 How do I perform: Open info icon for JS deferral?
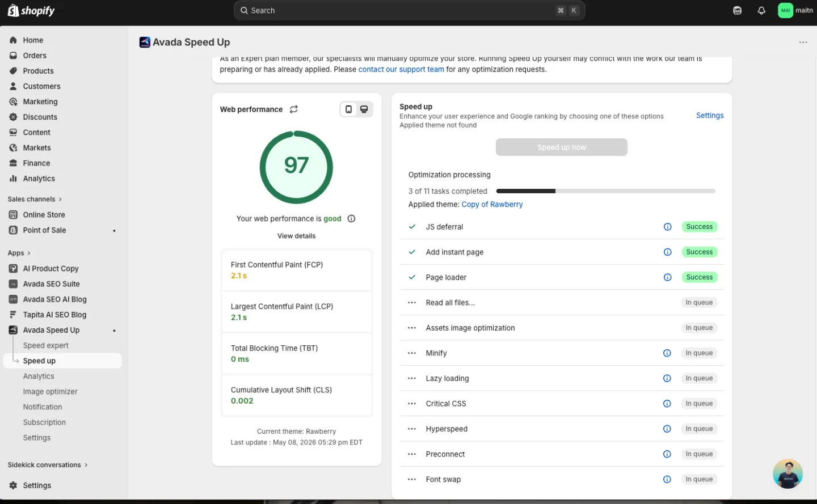(x=667, y=227)
